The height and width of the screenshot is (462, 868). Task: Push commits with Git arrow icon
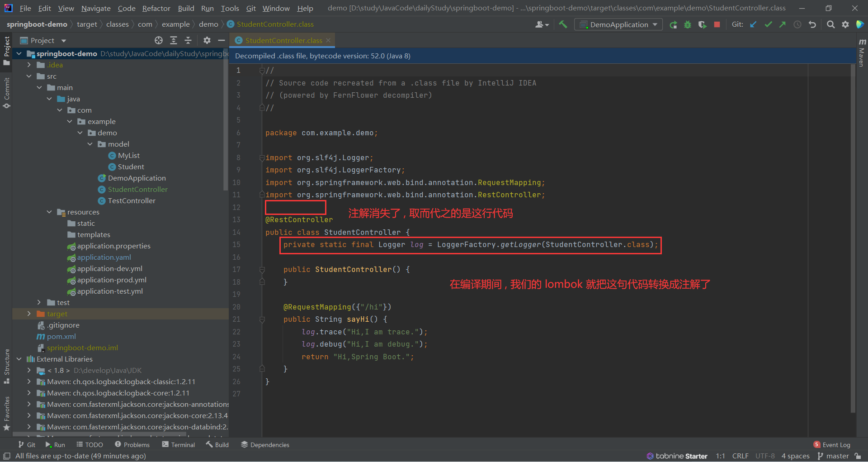coord(783,24)
